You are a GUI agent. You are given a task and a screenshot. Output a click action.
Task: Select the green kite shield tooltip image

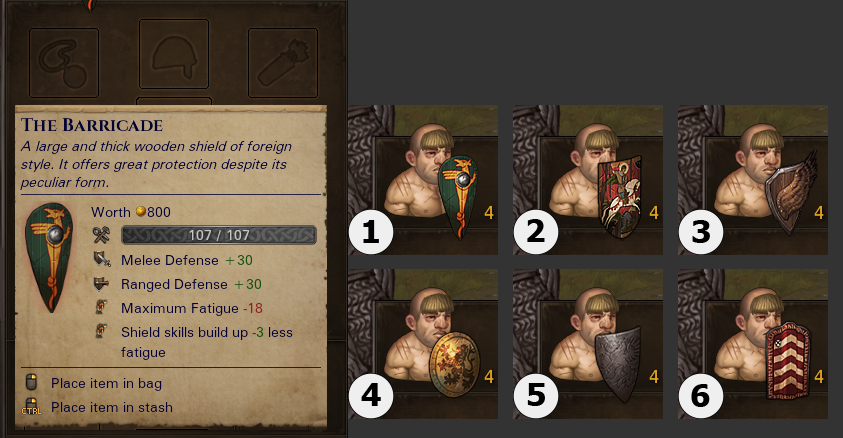[49, 258]
